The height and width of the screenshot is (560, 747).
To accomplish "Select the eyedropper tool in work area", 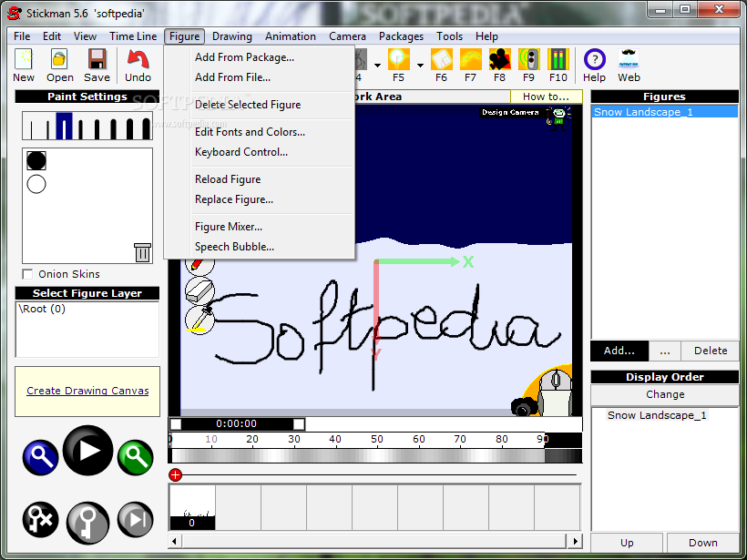I will point(200,320).
